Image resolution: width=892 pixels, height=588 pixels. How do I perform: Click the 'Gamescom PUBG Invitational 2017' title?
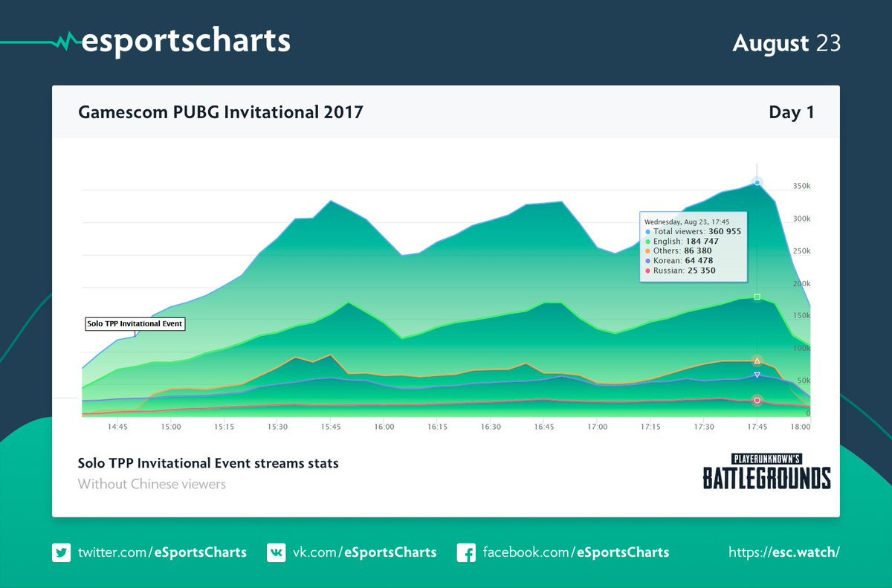pos(221,112)
